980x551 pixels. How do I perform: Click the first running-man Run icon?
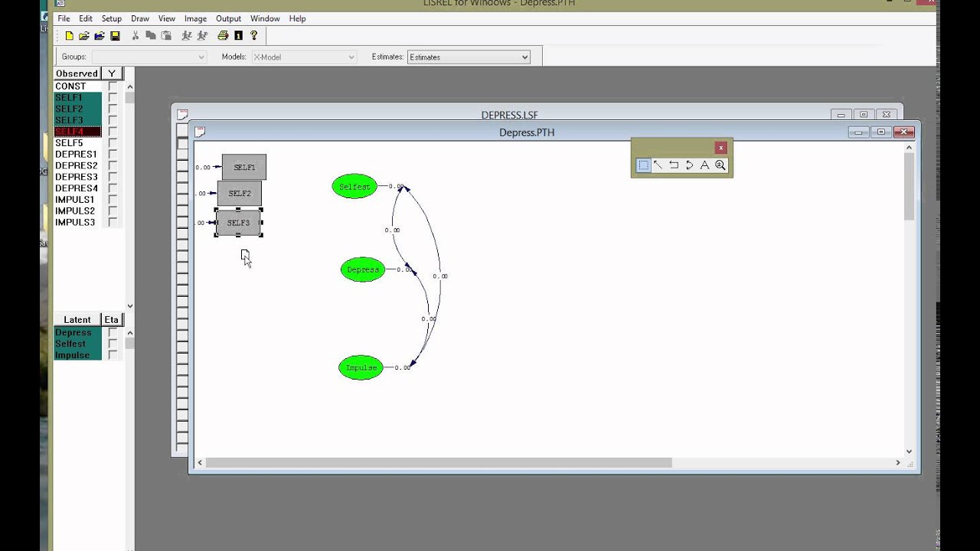186,36
